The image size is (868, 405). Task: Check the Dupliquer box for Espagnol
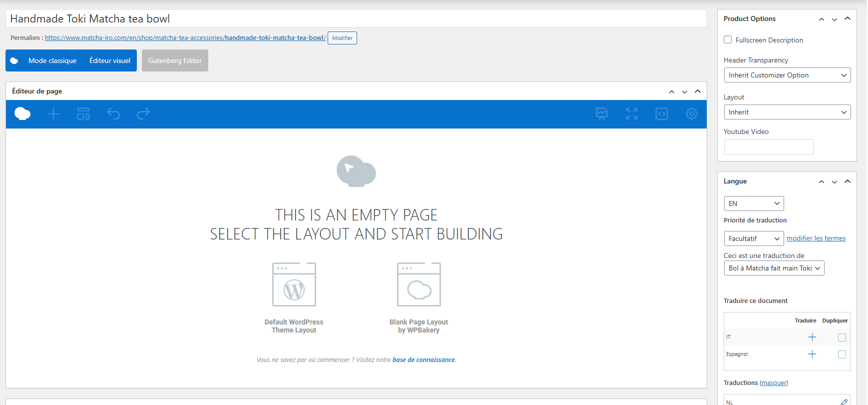coord(842,354)
